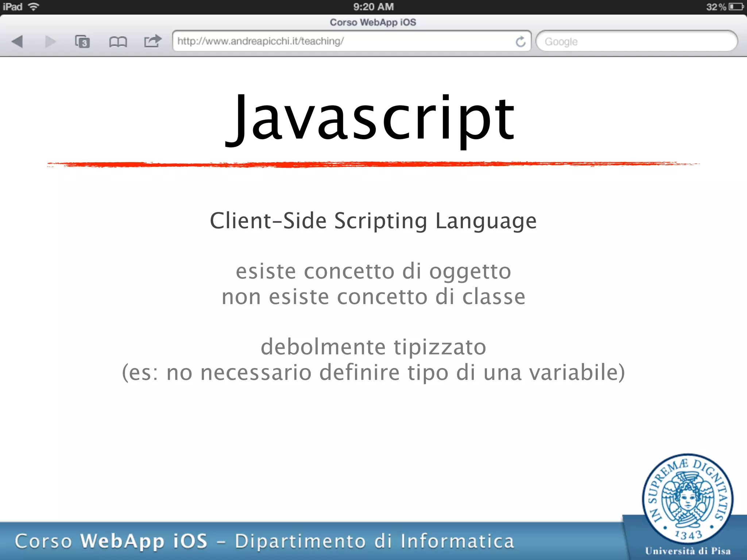Tap the Safari back arrow
Screen dimensions: 747x560
pos(17,42)
